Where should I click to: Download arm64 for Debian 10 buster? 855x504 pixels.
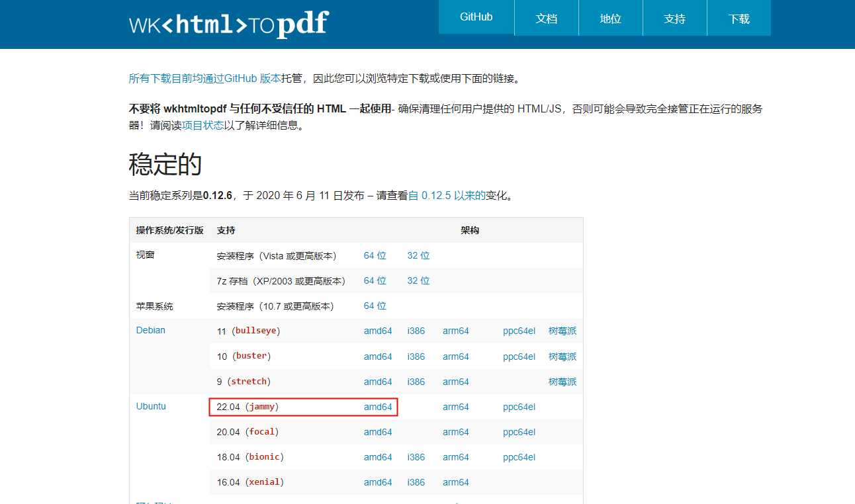coord(456,357)
